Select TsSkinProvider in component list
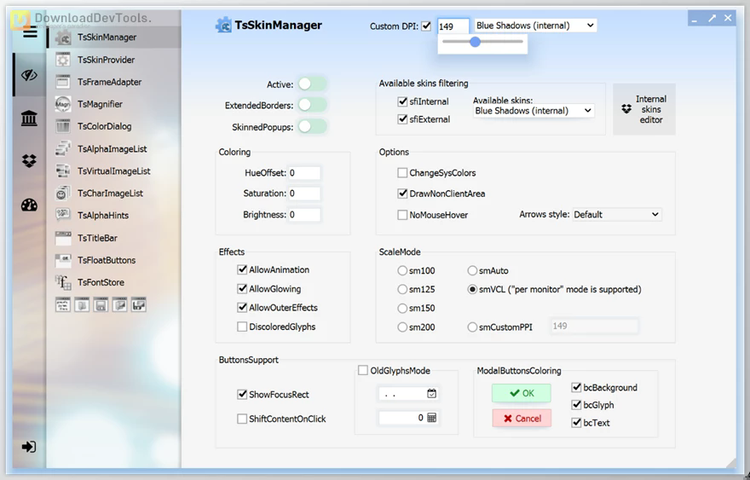This screenshot has width=750, height=480. click(x=114, y=60)
